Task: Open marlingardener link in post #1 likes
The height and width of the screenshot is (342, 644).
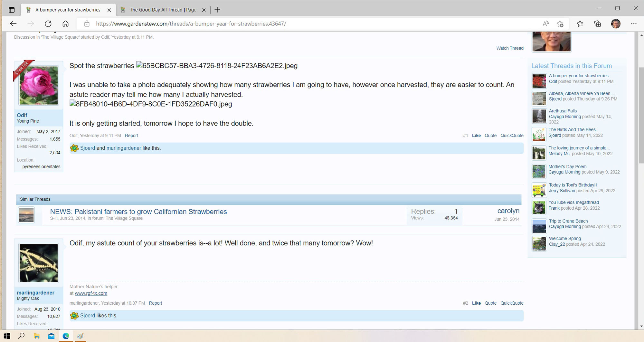Action: coord(124,148)
